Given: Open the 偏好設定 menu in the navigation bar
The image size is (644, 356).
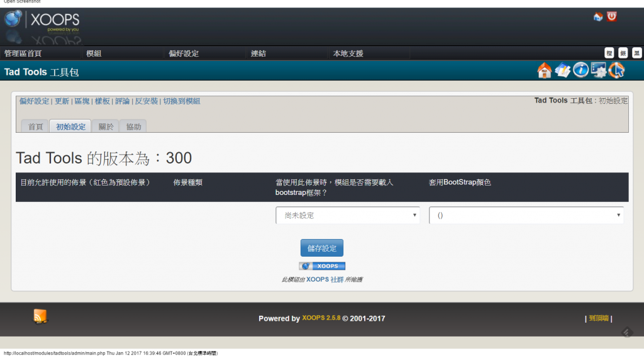Looking at the screenshot, I should point(184,53).
